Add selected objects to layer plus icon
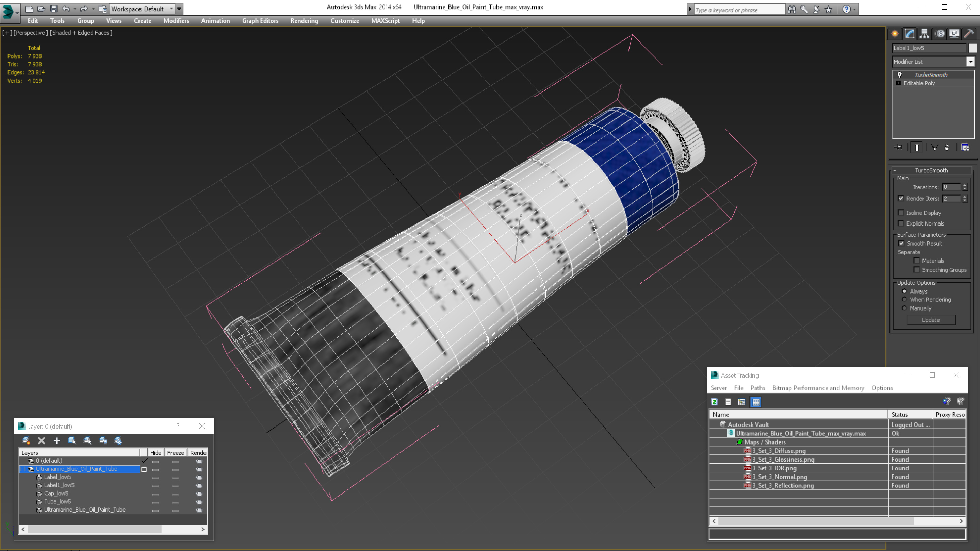This screenshot has width=980, height=551. coord(57,440)
